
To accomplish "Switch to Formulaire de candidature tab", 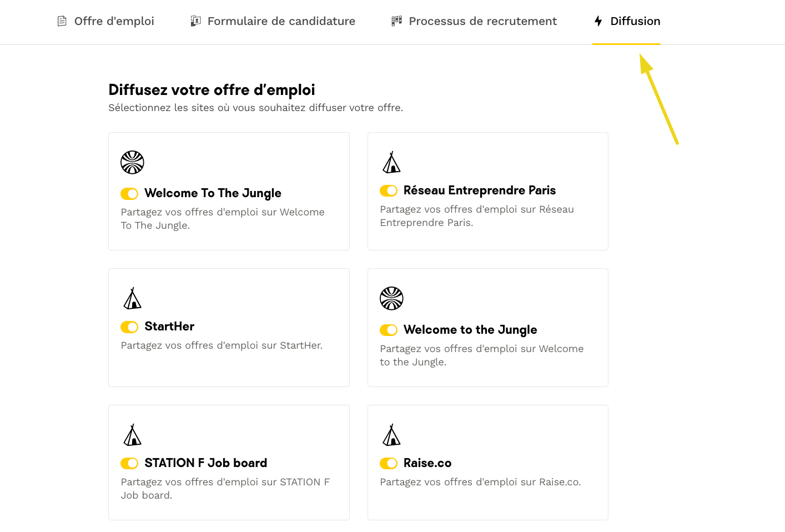I will [x=281, y=21].
